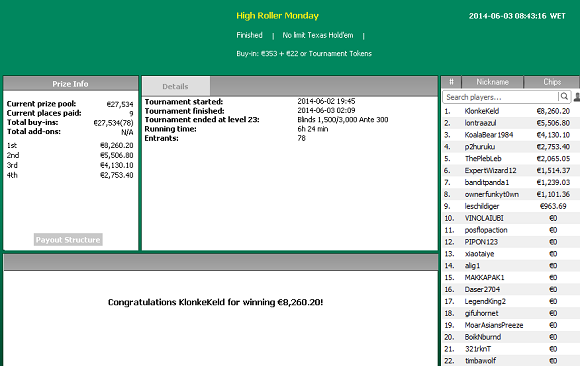Click the Tournament started time 2014-06-02 19:45
The width and height of the screenshot is (580, 366).
(326, 101)
